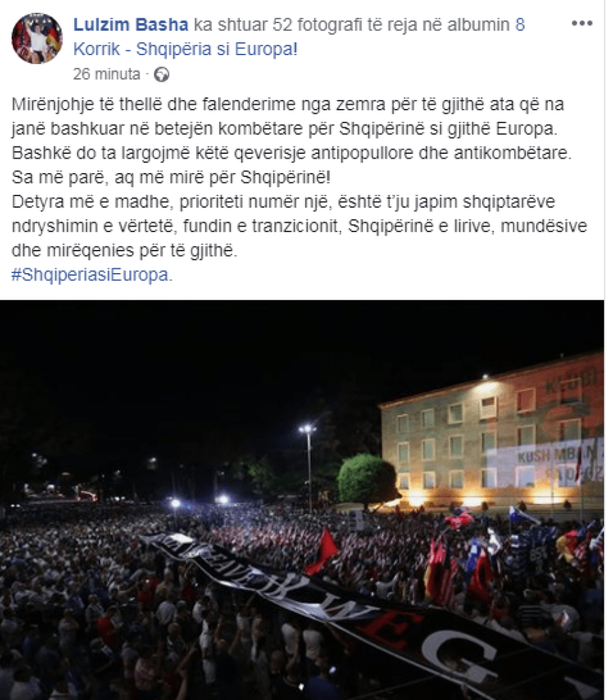Image resolution: width=613 pixels, height=700 pixels.
Task: Click the public globe privacy icon
Action: (x=161, y=74)
